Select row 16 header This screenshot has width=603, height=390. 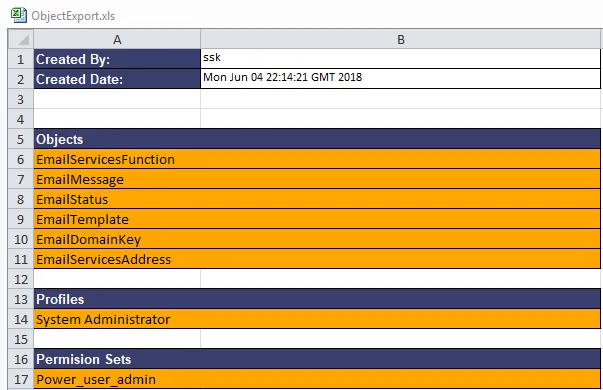point(21,359)
